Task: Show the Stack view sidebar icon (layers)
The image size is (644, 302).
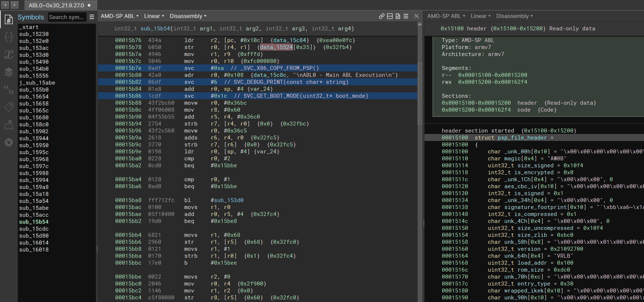Action: [8, 72]
